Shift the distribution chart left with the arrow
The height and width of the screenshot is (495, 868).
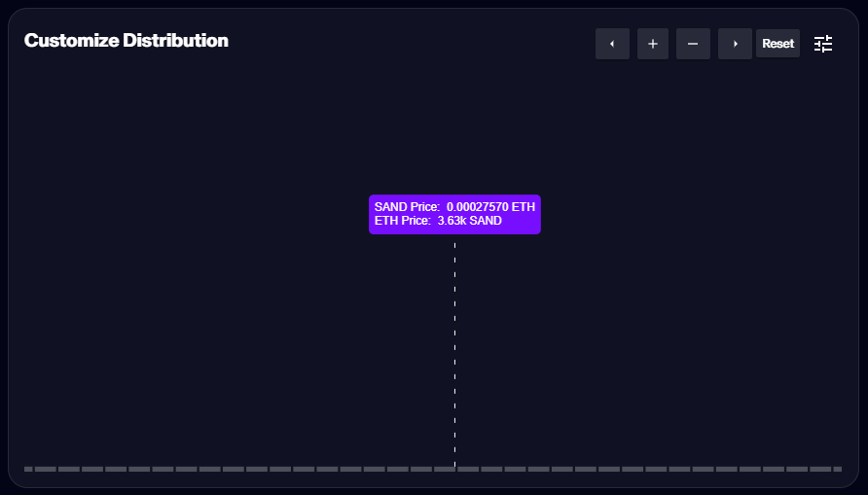point(612,44)
